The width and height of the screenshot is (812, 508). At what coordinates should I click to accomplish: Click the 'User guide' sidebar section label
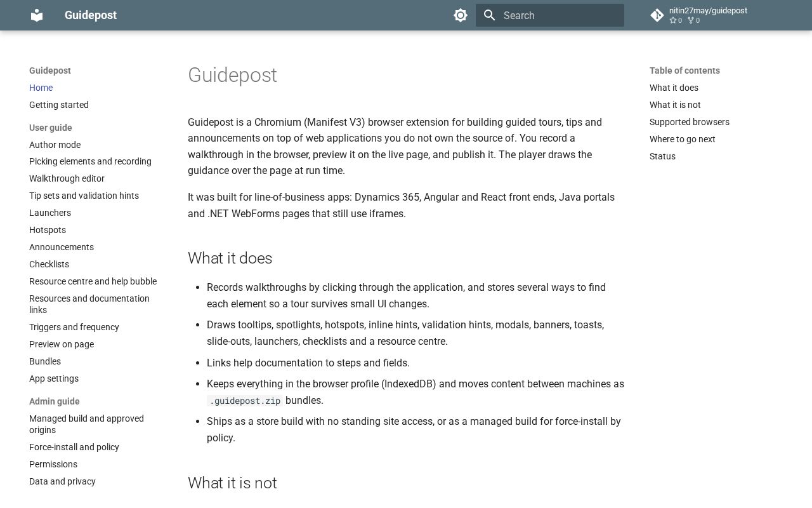[x=51, y=128]
